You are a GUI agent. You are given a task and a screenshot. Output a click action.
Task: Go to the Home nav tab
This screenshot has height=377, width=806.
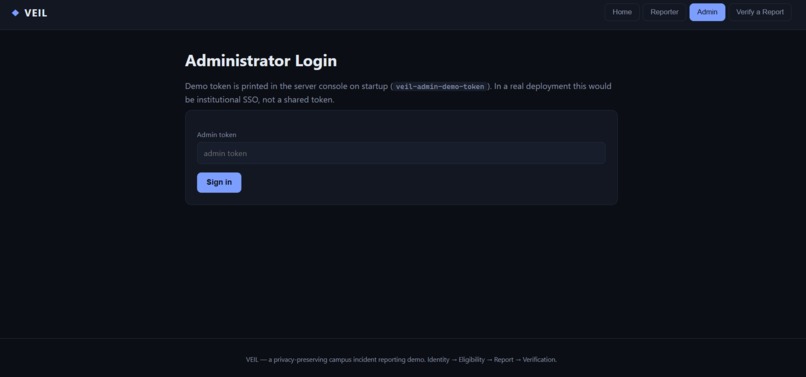pos(622,12)
